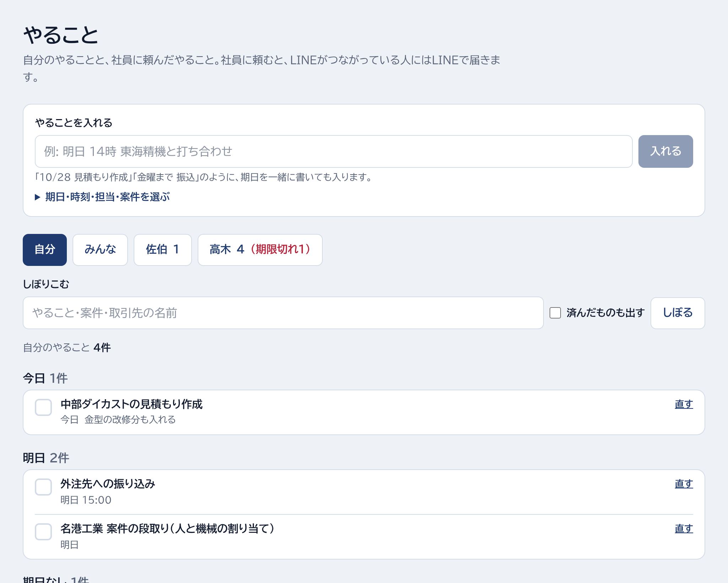Select the 名港工業 案件の段取り task title

tap(167, 529)
